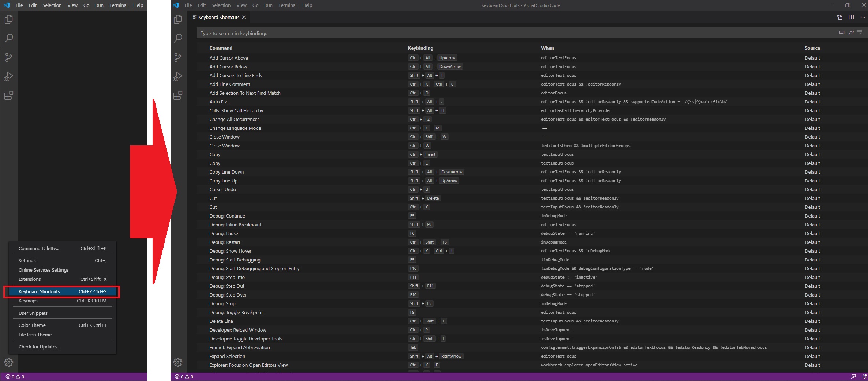Split the editor to the right
Screen dimensions: 868x381
pos(852,17)
